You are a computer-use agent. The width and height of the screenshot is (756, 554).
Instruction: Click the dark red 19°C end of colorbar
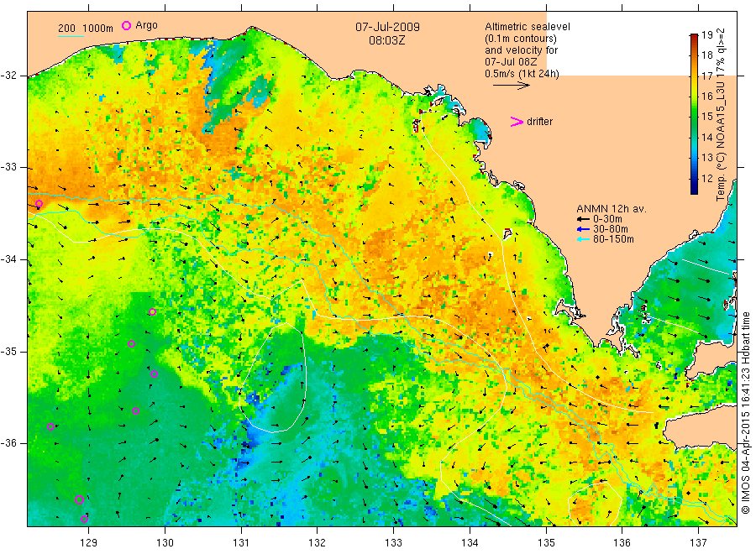695,37
